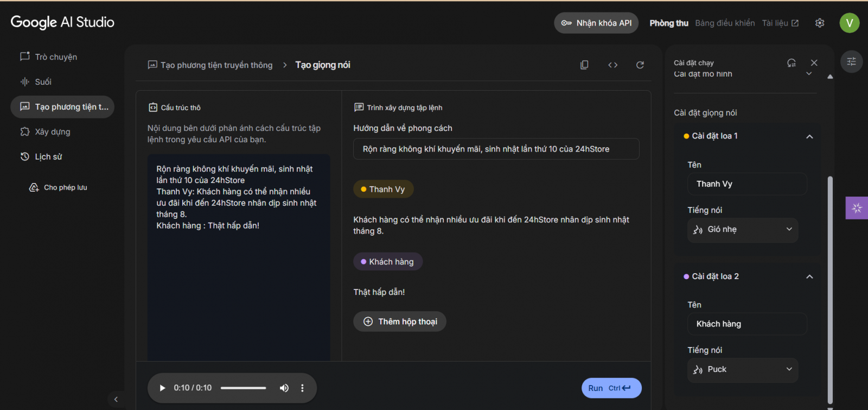Open audio player more options menu
868x410 pixels.
pos(302,388)
